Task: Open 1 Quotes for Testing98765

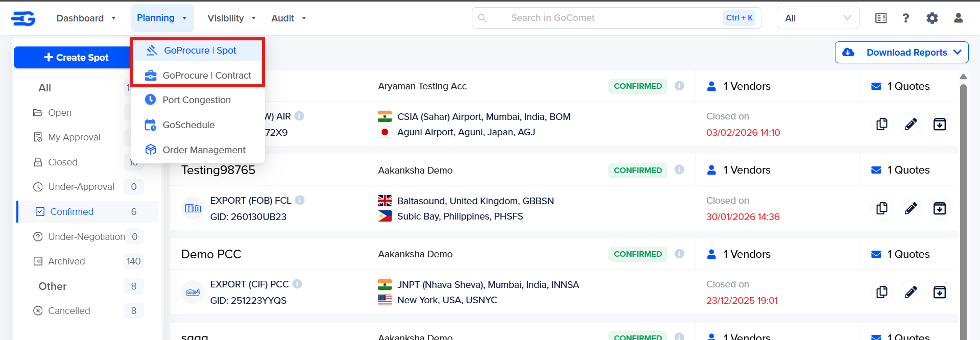Action: [x=900, y=170]
